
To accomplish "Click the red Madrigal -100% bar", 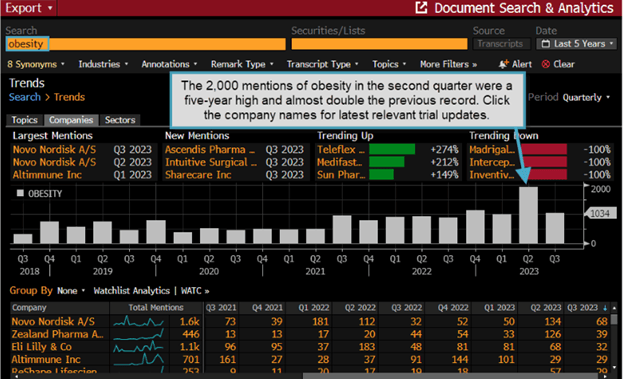I will tap(544, 150).
